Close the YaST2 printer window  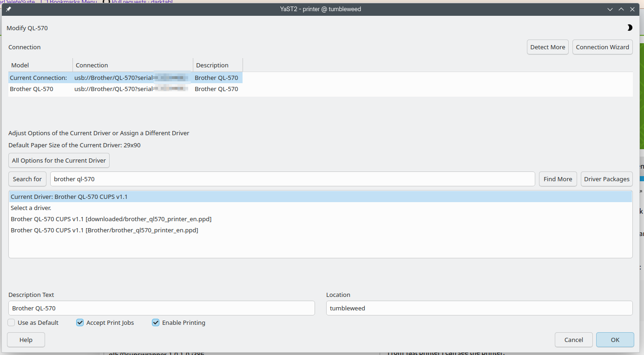(632, 9)
